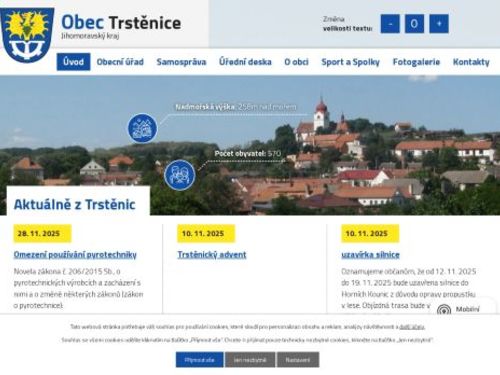Go to Samospráva section
The width and height of the screenshot is (500, 375).
tap(181, 62)
